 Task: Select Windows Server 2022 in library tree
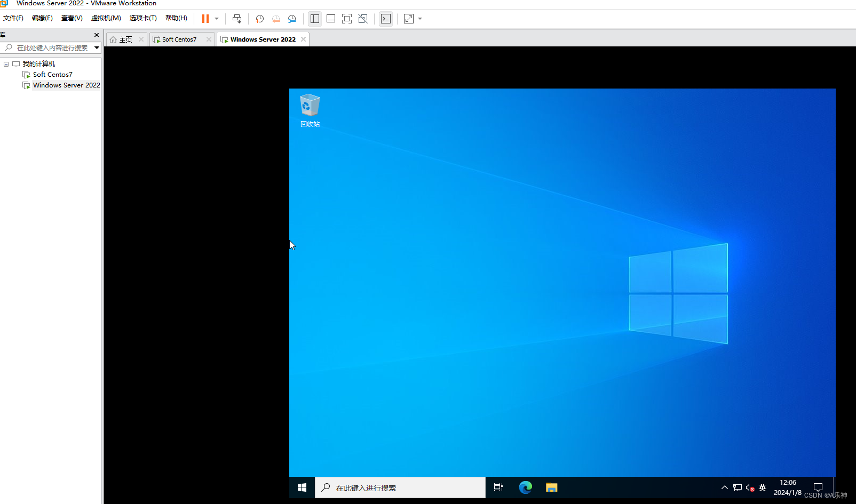click(66, 85)
